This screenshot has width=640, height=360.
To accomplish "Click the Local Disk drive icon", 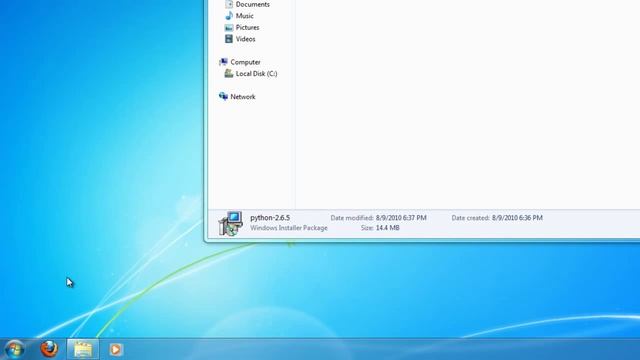I will pos(229,73).
